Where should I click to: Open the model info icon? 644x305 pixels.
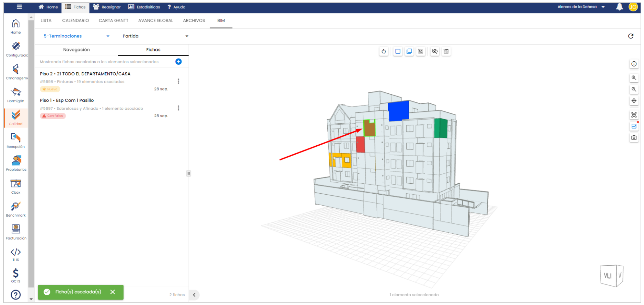coord(634,64)
